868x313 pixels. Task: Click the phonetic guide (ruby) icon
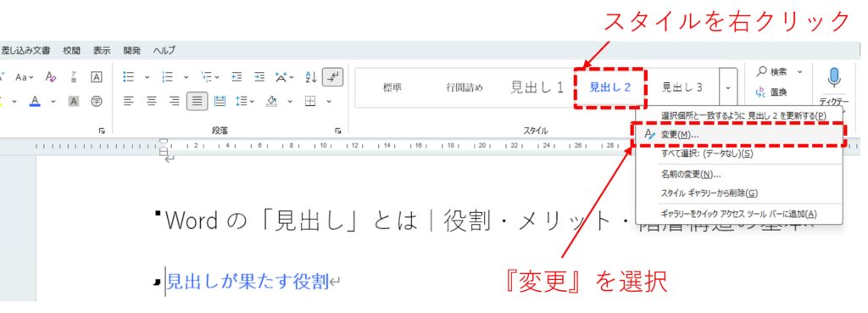pyautogui.click(x=75, y=77)
